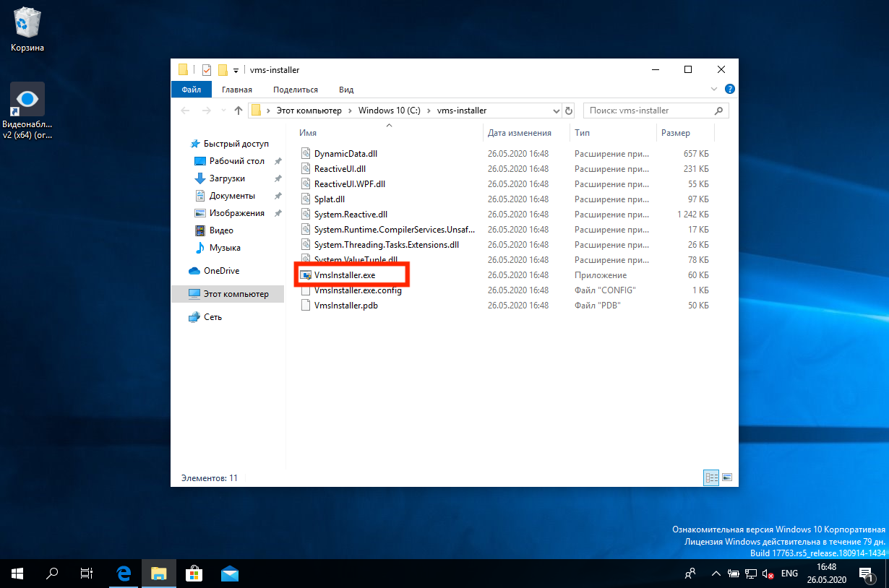Screen dimensions: 889x588
Task: Select Быстрый доступ in navigation pane
Action: pyautogui.click(x=236, y=144)
